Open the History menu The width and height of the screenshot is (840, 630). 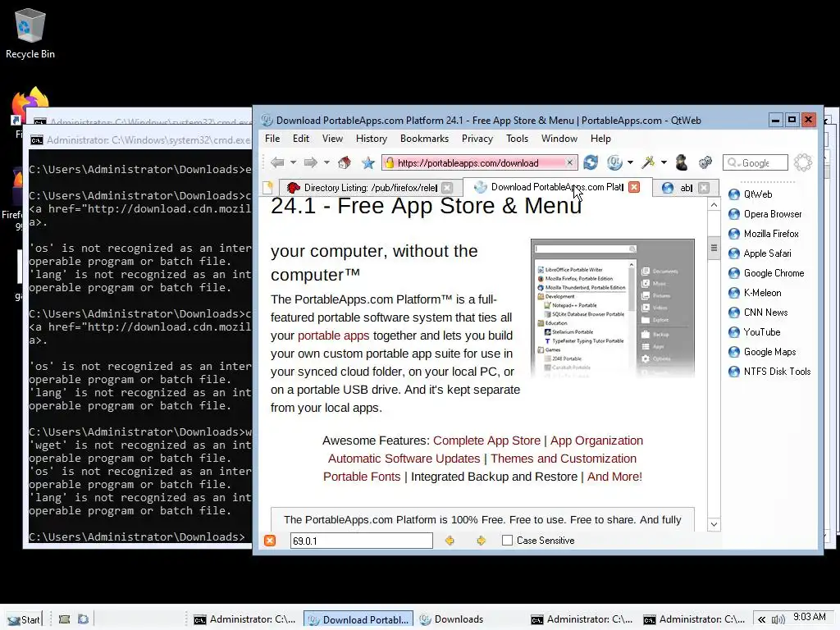(x=372, y=139)
